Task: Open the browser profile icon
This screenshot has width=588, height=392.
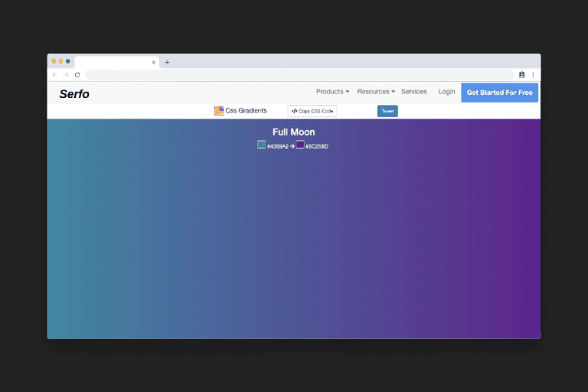Action: [x=521, y=75]
